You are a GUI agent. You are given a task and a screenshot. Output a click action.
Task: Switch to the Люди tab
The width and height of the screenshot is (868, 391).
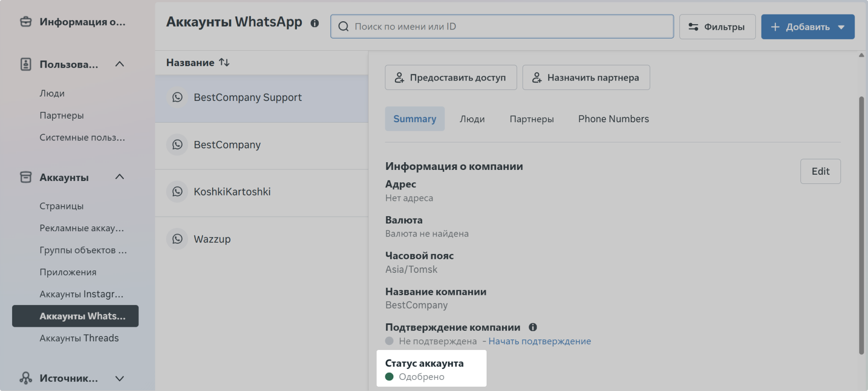click(472, 119)
